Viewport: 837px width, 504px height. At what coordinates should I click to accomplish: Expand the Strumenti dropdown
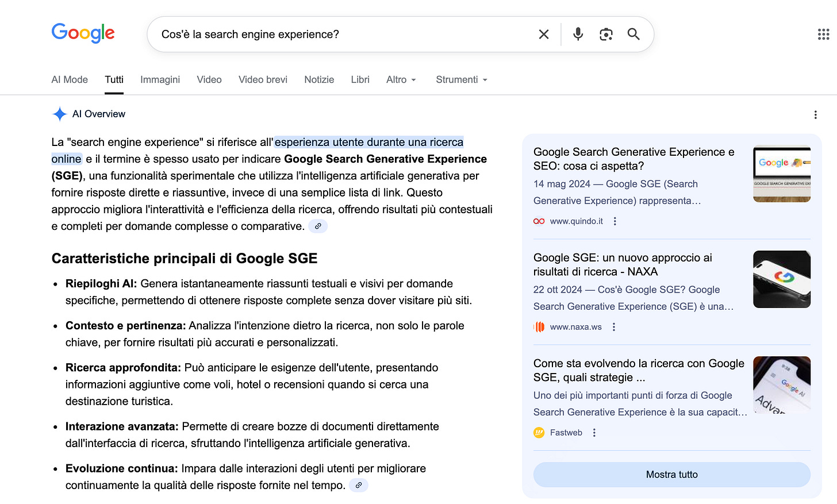(x=462, y=80)
